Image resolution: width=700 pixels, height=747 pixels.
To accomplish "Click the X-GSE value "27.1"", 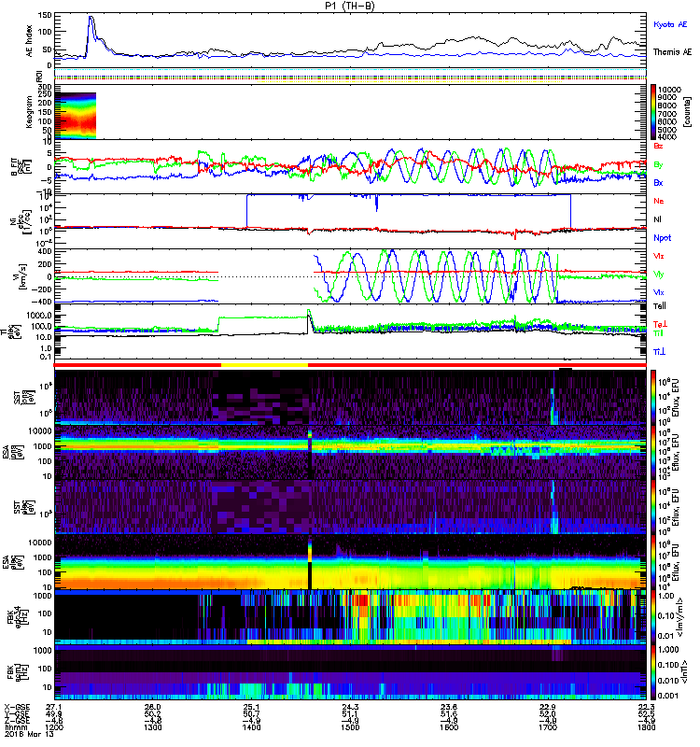I will point(54,707).
